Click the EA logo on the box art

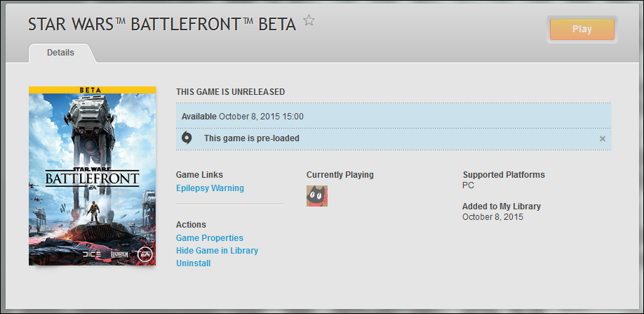[144, 254]
